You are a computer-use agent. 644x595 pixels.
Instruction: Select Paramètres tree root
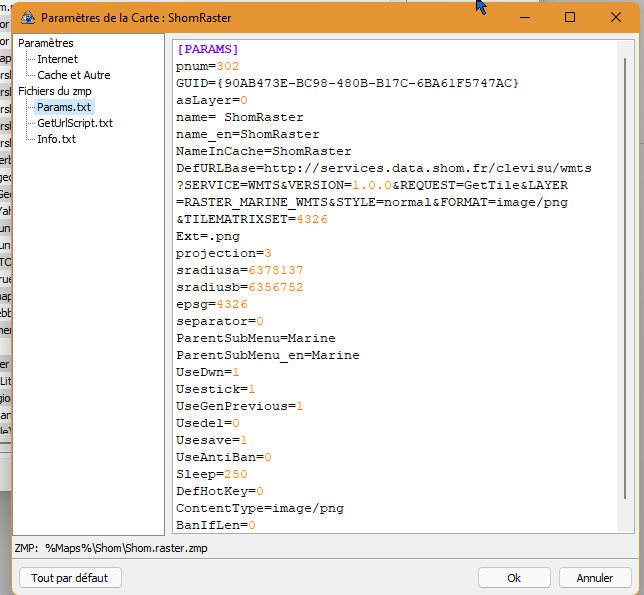46,43
